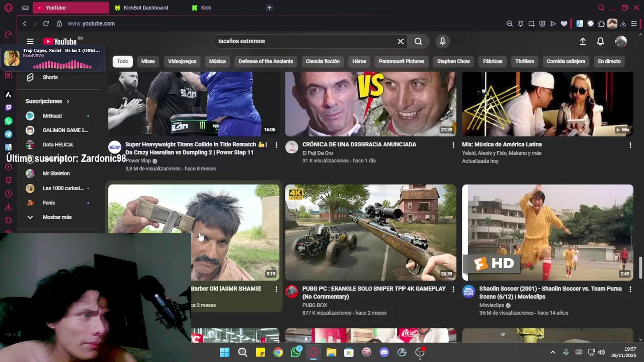
Task: Click the address bar snapshot icon
Action: point(531,24)
